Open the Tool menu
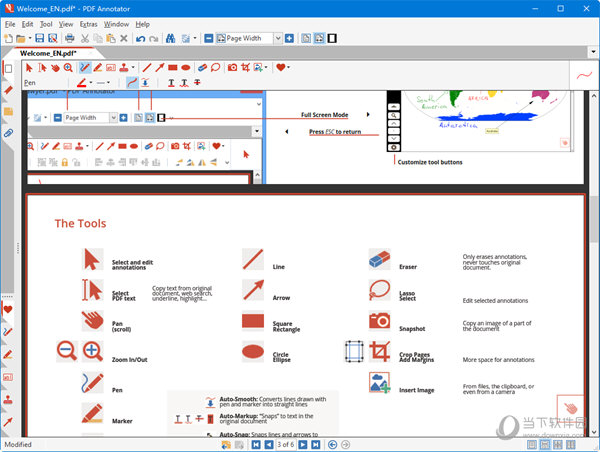Image resolution: width=600 pixels, height=452 pixels. pyautogui.click(x=46, y=24)
